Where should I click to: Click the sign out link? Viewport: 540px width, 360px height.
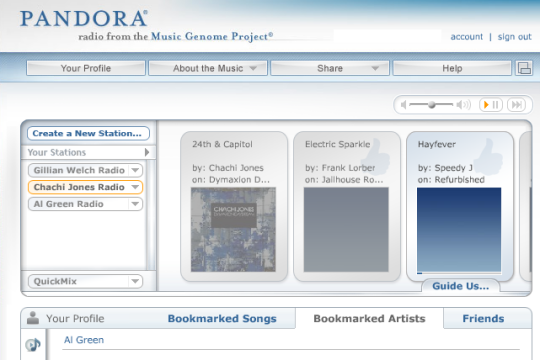click(x=515, y=37)
